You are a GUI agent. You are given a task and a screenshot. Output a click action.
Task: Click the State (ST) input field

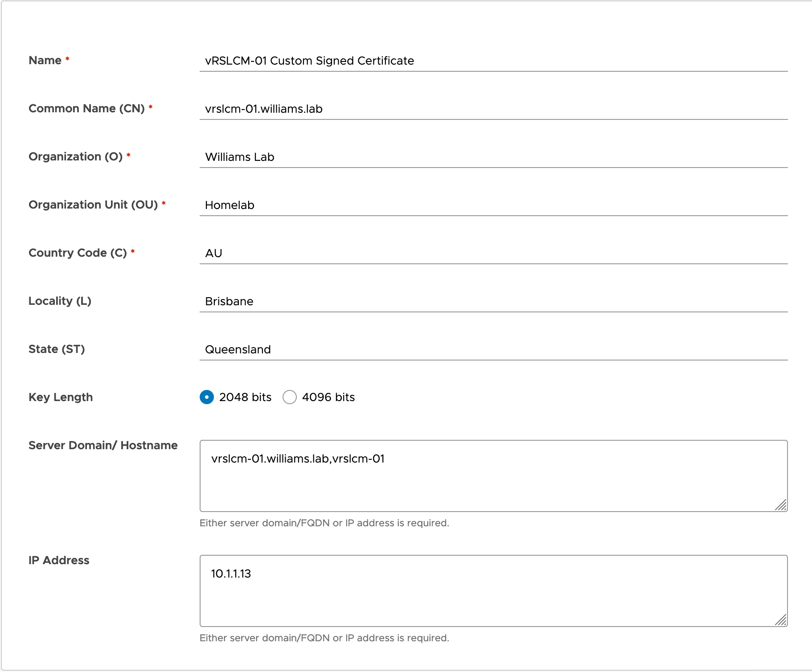click(x=493, y=349)
